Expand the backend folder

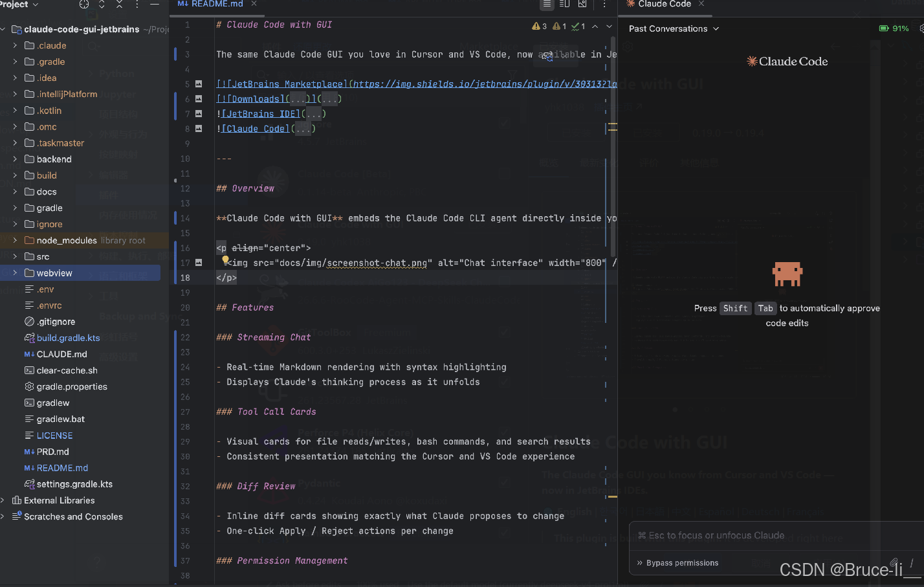pyautogui.click(x=15, y=159)
